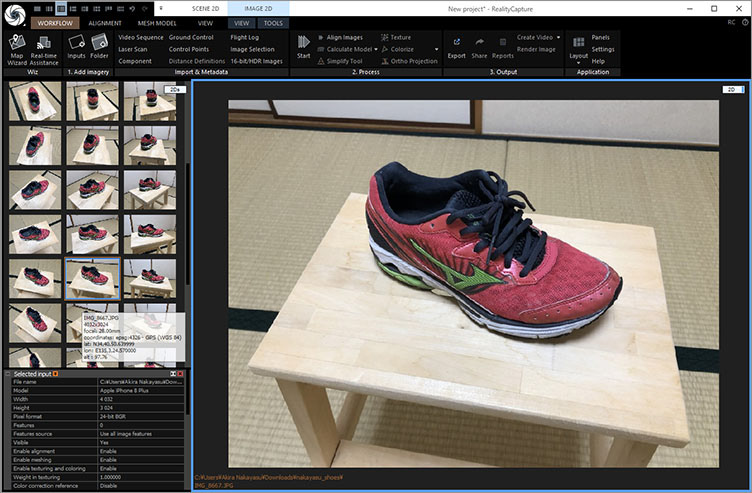Screen dimensions: 752x493
Task: Click the Share icon
Action: pyautogui.click(x=479, y=48)
